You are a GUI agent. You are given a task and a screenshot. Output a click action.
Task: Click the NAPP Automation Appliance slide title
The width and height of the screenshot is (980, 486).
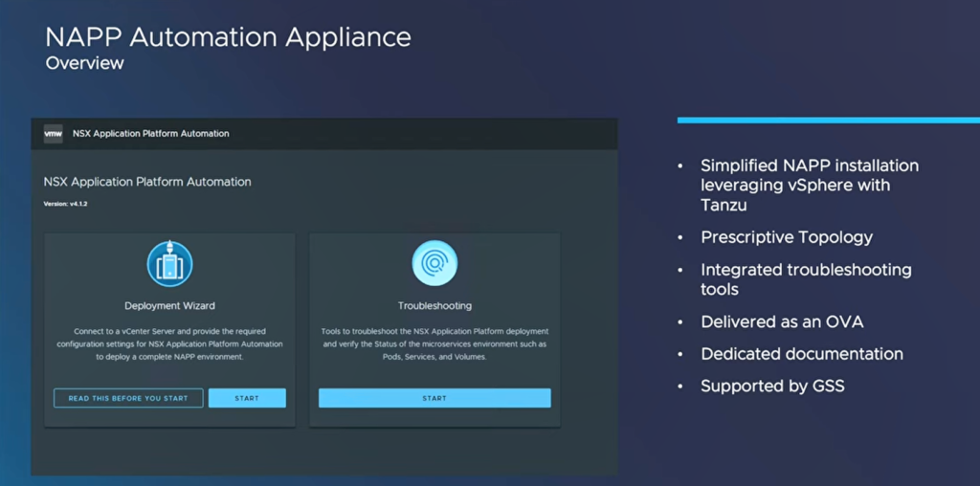coord(229,37)
